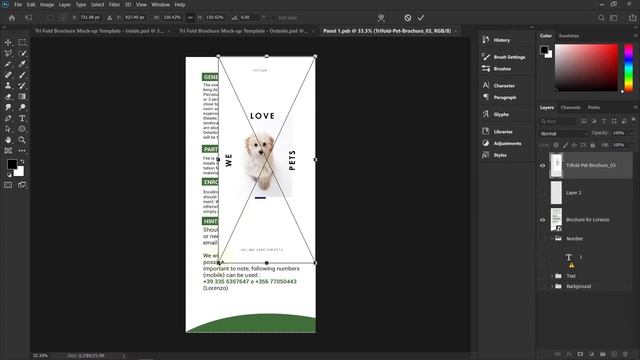The height and width of the screenshot is (360, 640).
Task: Commit the transform with the checkmark icon
Action: click(x=421, y=18)
